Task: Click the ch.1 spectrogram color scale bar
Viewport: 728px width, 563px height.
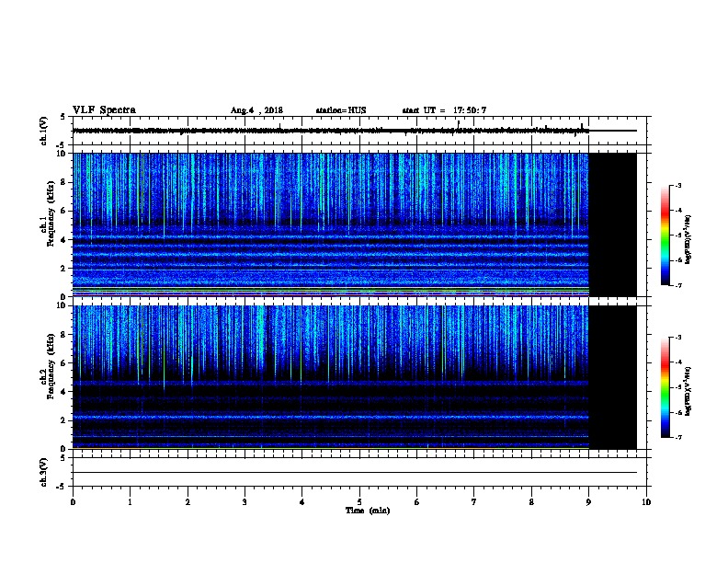Action: tap(665, 236)
